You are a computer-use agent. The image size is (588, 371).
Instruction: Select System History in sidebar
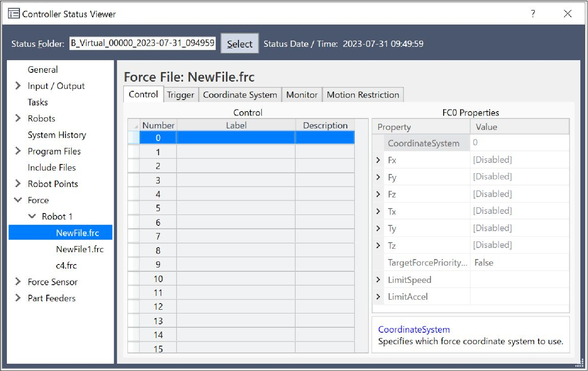[57, 135]
